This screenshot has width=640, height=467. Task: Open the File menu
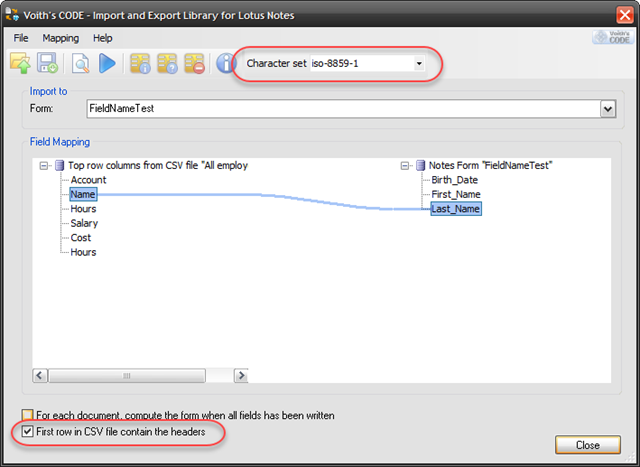[x=21, y=38]
